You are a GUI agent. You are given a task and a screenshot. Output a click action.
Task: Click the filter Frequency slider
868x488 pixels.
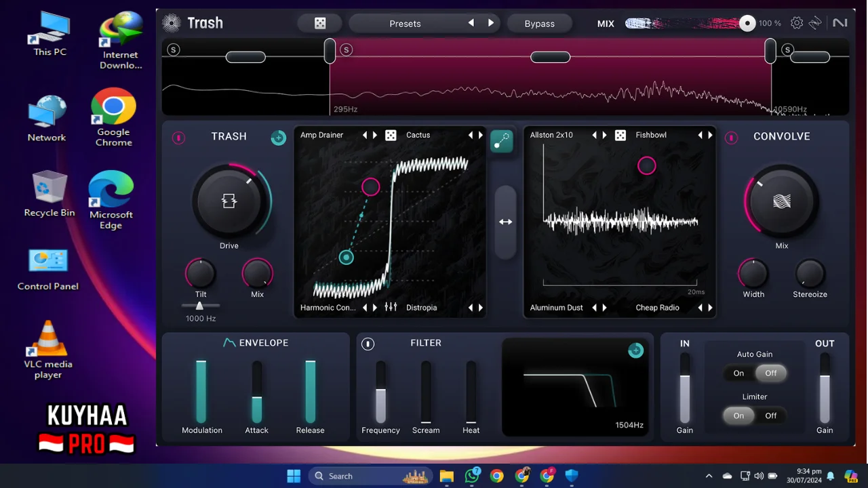[380, 392]
